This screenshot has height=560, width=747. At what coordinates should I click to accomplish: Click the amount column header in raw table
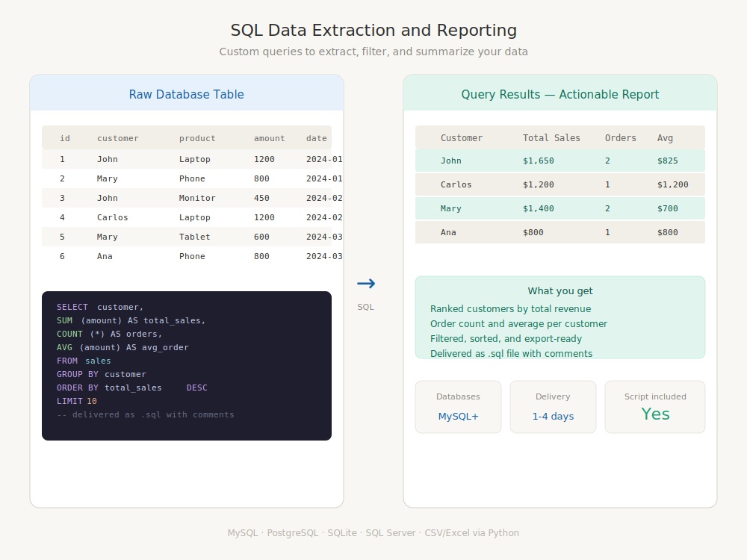click(x=269, y=138)
